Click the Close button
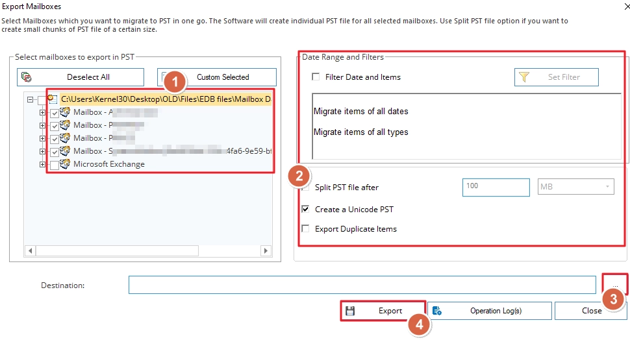The width and height of the screenshot is (630, 364). pyautogui.click(x=591, y=311)
